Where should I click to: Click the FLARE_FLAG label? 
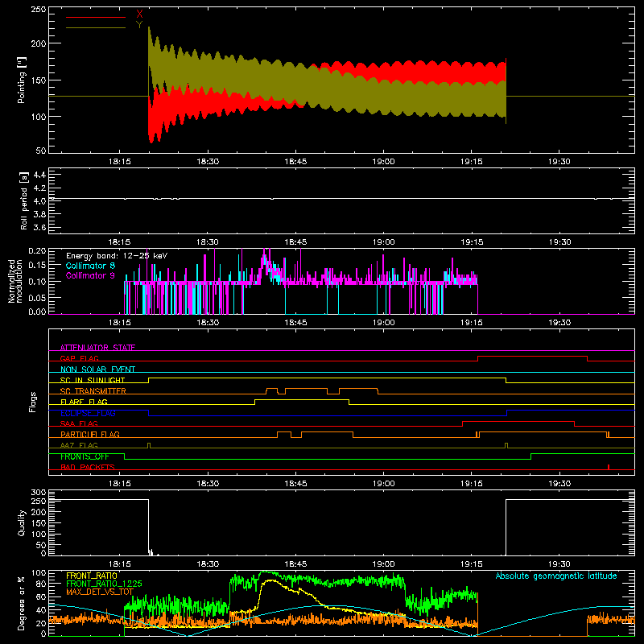(84, 402)
